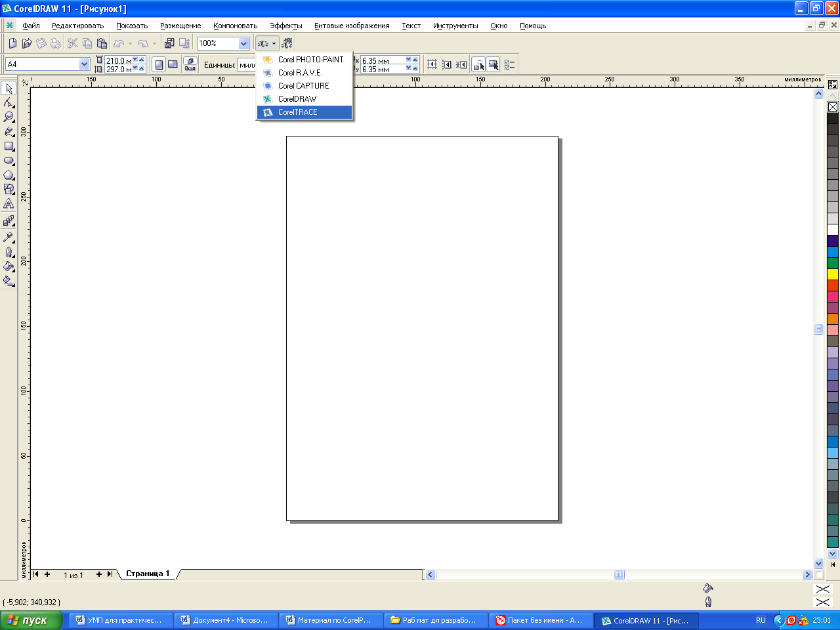Click the horizontal scrollbar thumb
The width and height of the screenshot is (840, 630).
tap(619, 575)
